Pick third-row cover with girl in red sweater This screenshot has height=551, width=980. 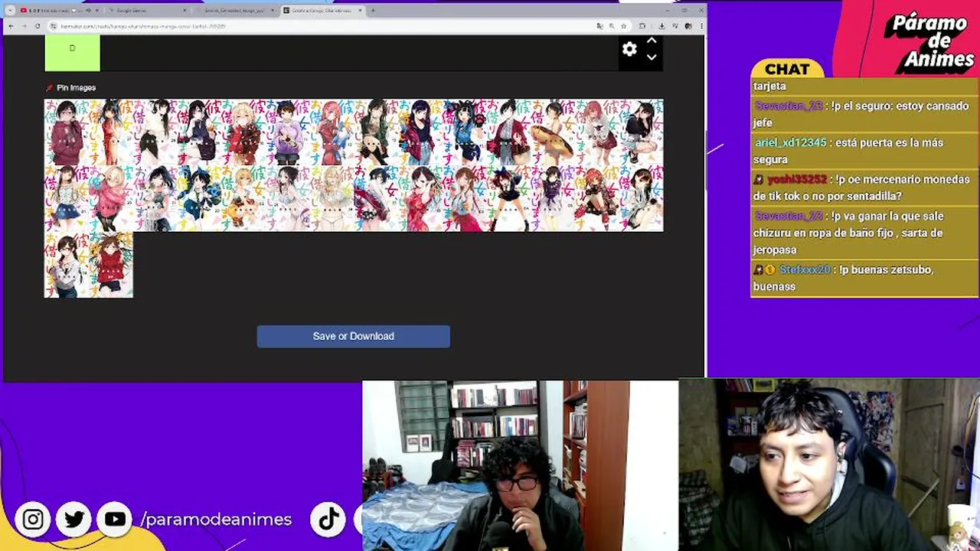click(x=111, y=265)
